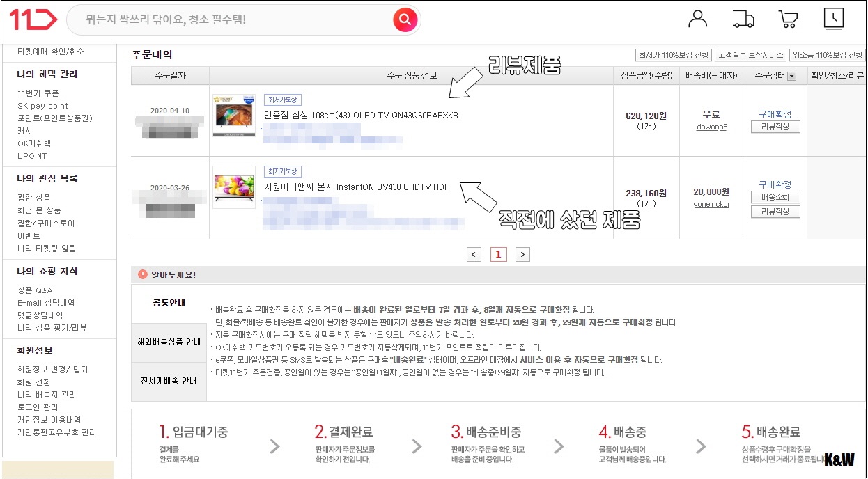Screen dimensions: 868x479
Task: Click 리뷰작성 for Samsung QLED TV
Action: [775, 127]
